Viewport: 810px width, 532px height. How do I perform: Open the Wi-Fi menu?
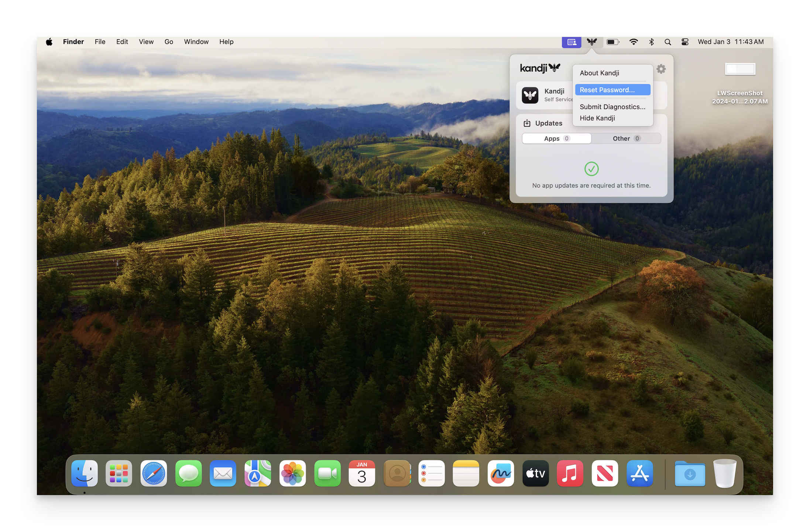pyautogui.click(x=634, y=42)
